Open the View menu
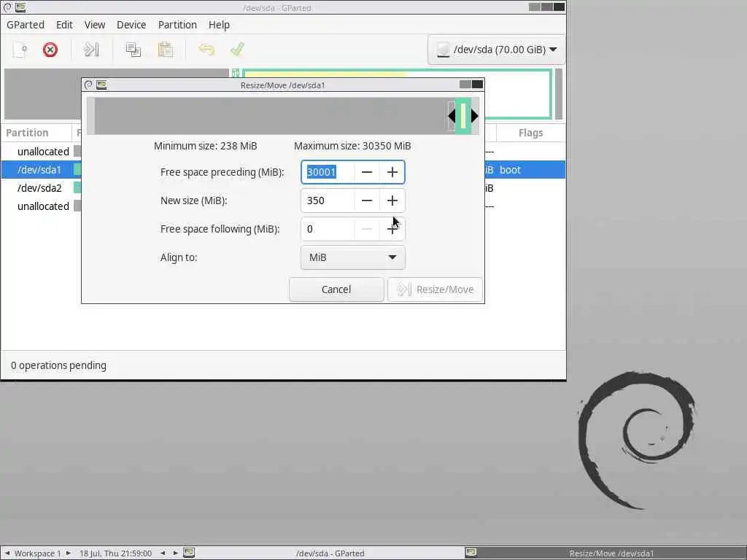 tap(95, 25)
